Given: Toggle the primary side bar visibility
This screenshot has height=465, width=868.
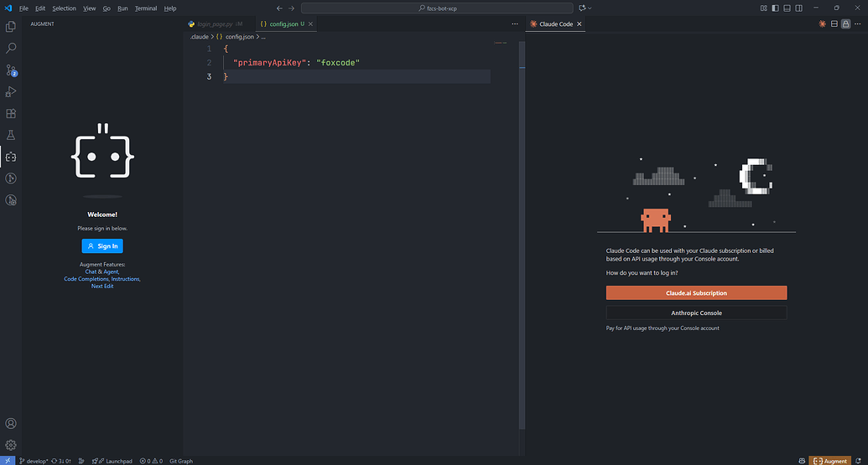Looking at the screenshot, I should pyautogui.click(x=775, y=8).
